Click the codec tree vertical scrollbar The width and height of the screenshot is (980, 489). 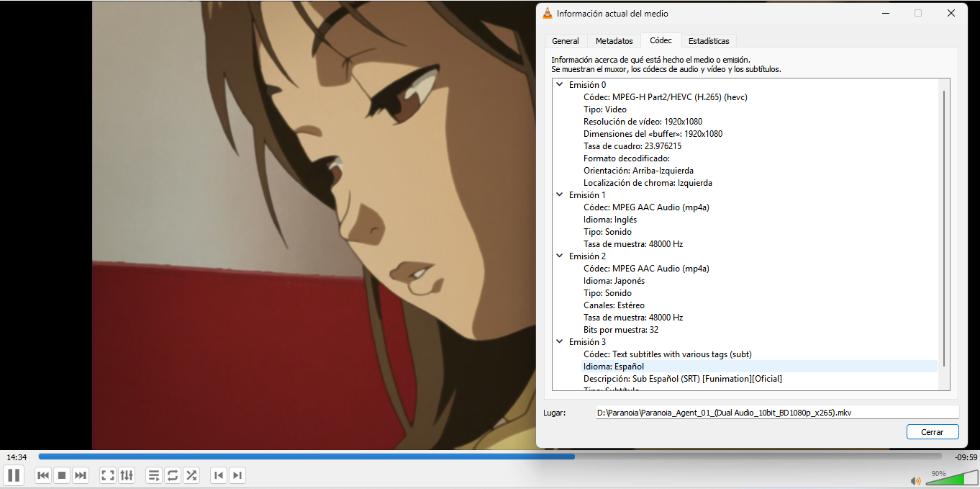coord(944,228)
